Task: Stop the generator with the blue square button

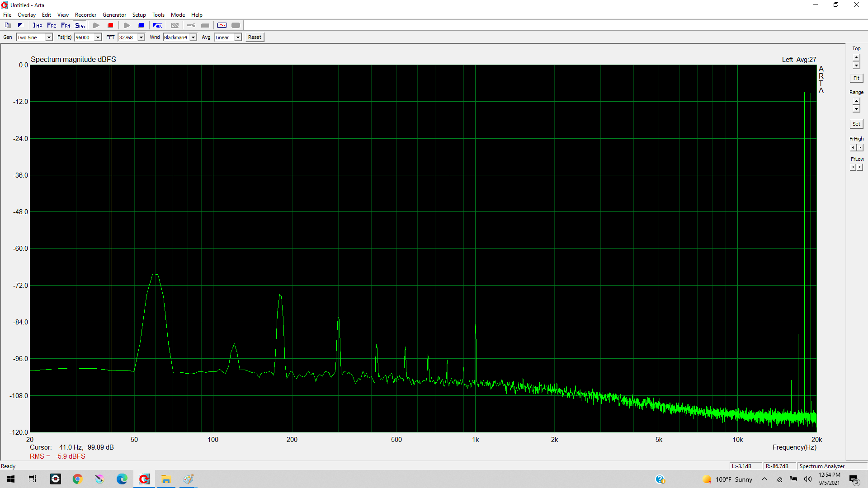Action: point(141,25)
